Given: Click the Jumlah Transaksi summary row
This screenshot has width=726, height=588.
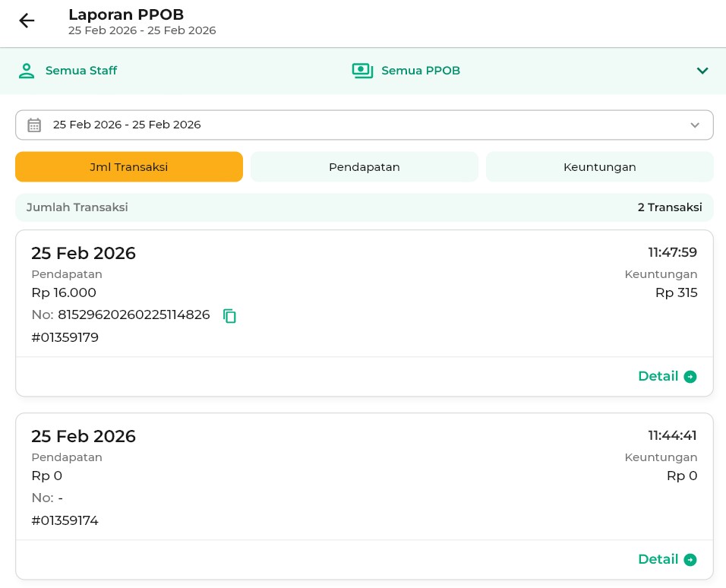Looking at the screenshot, I should tap(365, 207).
